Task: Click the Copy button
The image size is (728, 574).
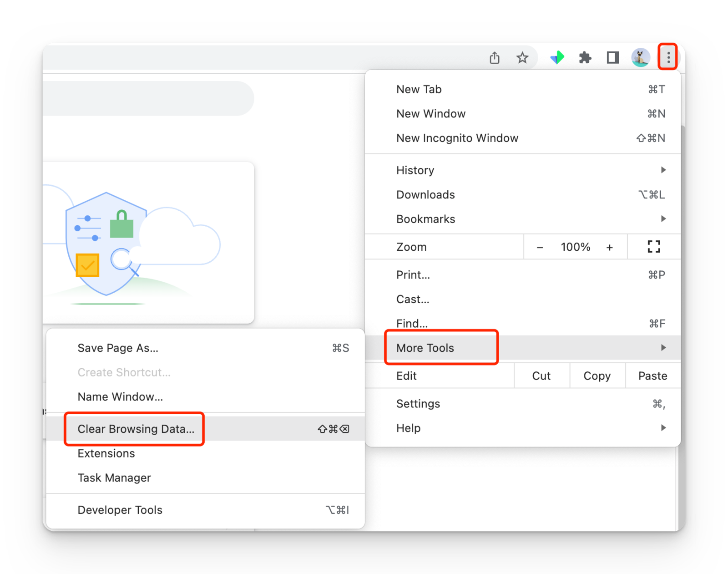Action: point(597,376)
